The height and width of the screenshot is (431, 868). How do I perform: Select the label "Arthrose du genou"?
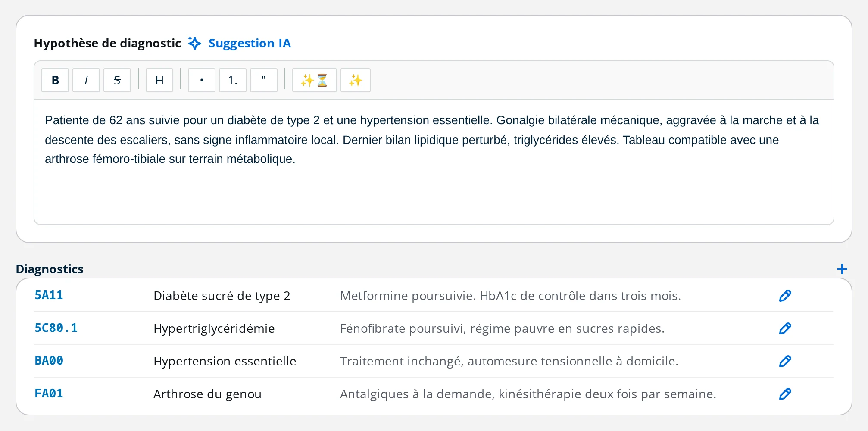[x=207, y=394]
